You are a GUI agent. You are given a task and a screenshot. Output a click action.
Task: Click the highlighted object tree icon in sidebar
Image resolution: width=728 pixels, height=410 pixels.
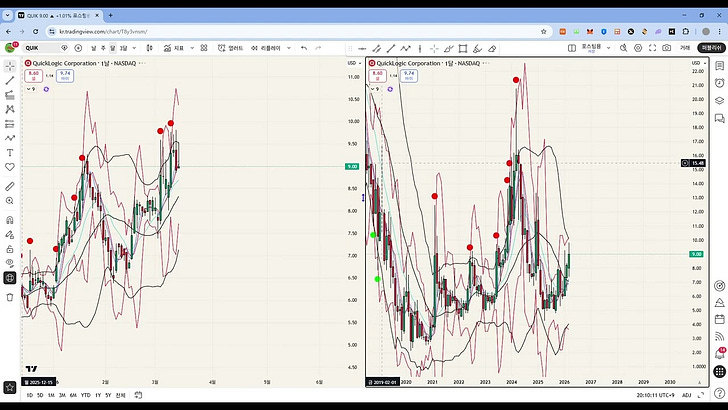click(10, 278)
